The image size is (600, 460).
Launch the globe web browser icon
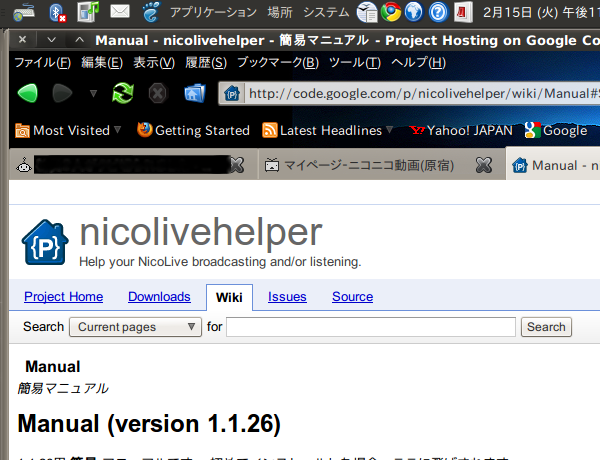[x=414, y=12]
